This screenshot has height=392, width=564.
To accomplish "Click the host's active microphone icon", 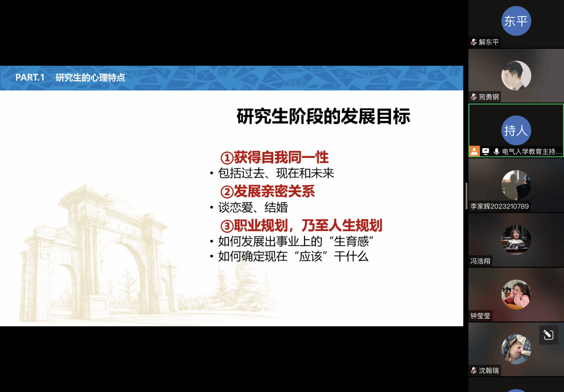I will pyautogui.click(x=496, y=152).
